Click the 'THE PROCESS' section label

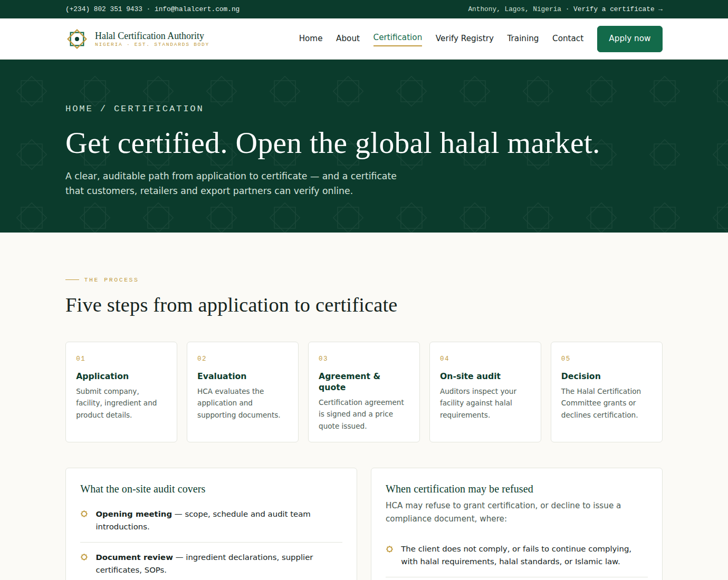coord(111,280)
